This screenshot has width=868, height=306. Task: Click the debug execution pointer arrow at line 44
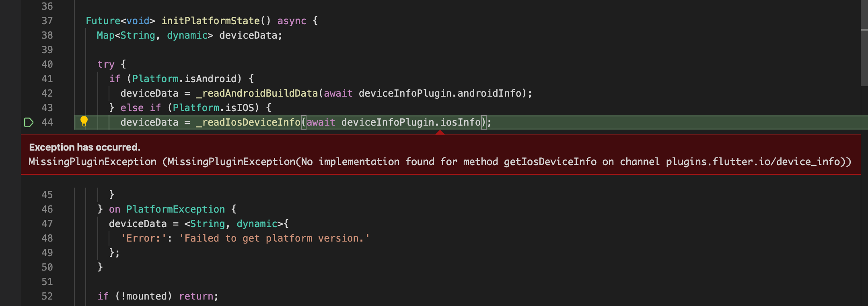[29, 122]
